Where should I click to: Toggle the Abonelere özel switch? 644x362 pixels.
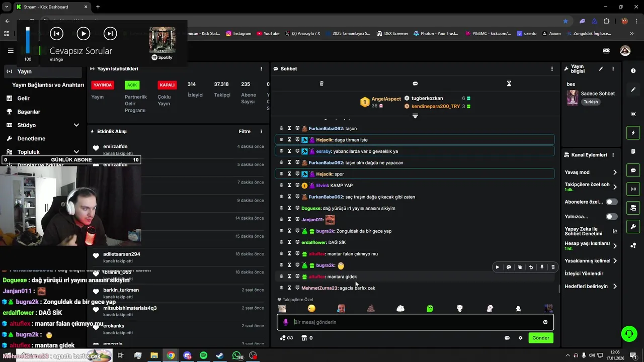tap(611, 202)
